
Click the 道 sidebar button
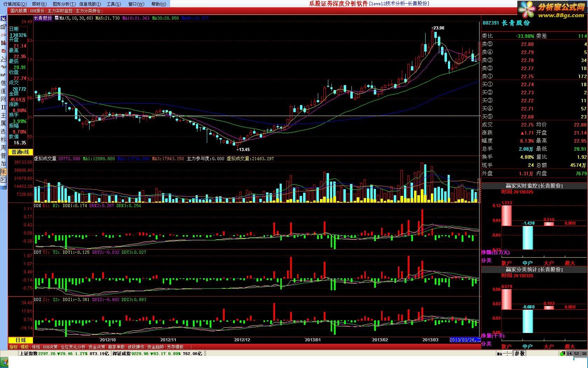[3, 91]
